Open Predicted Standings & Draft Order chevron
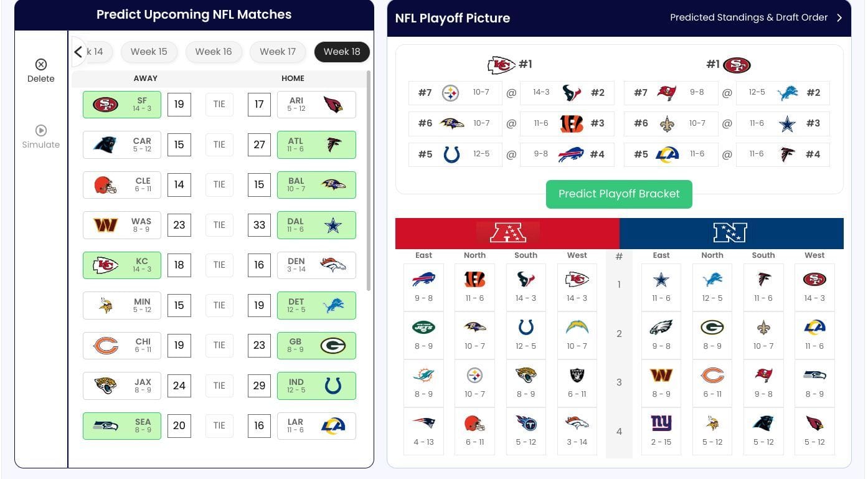Image resolution: width=868 pixels, height=479 pixels. [x=841, y=17]
